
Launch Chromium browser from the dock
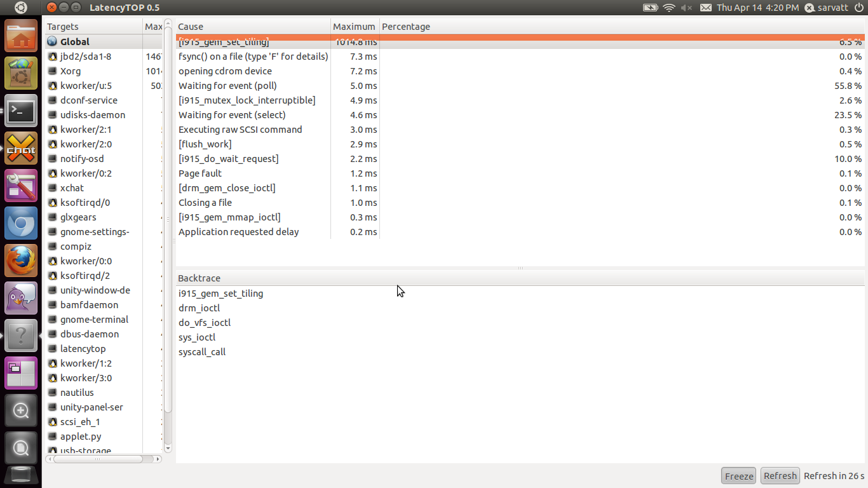[x=21, y=224]
